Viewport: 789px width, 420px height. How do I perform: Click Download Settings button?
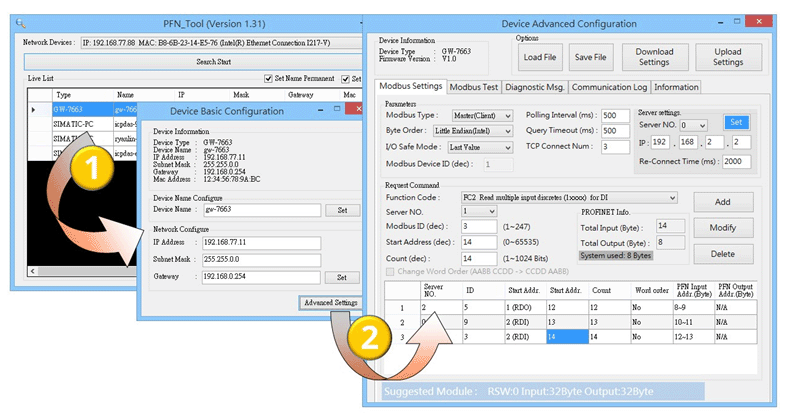click(654, 57)
